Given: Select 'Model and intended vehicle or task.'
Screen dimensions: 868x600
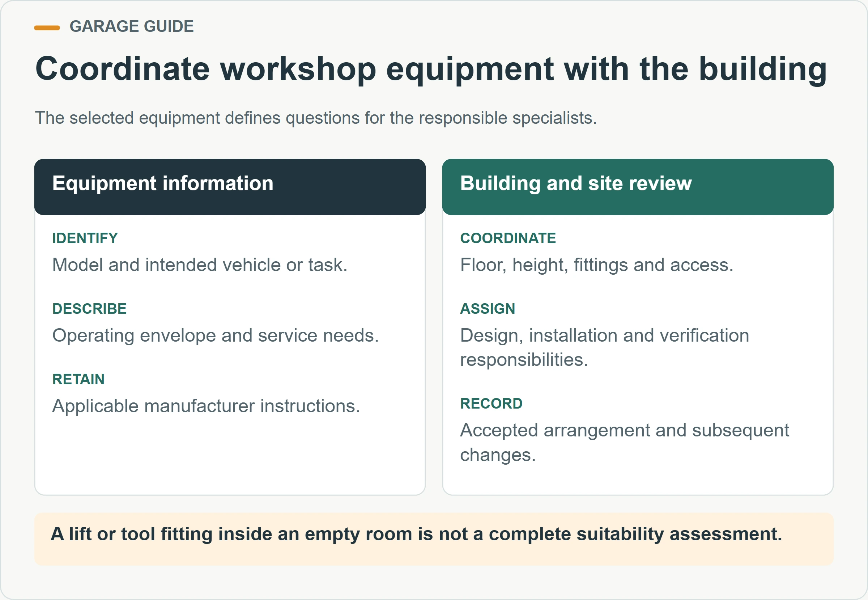Looking at the screenshot, I should point(200,265).
